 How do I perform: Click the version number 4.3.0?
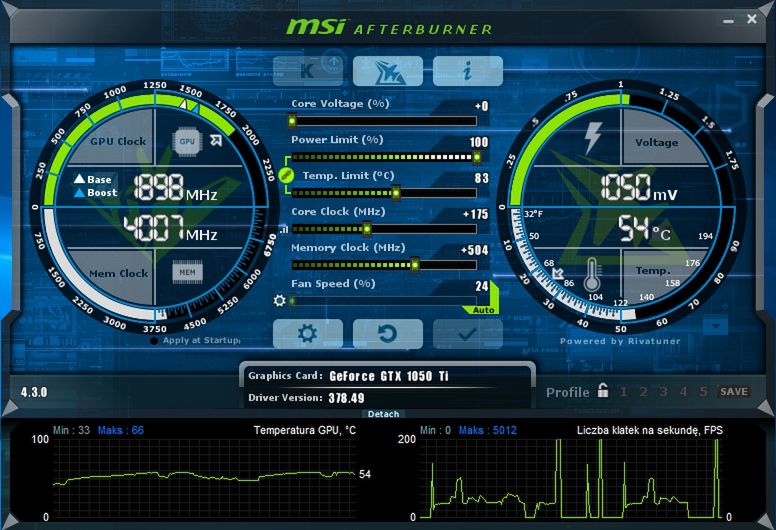tap(34, 392)
